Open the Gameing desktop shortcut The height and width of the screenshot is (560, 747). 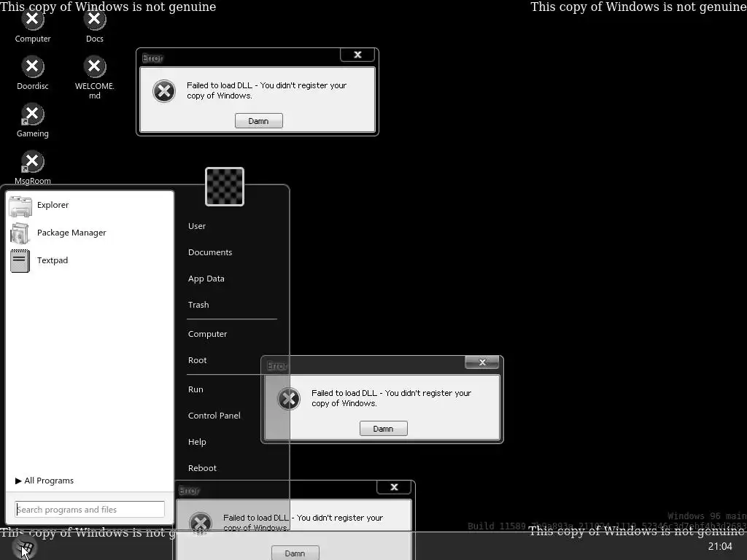(32, 120)
